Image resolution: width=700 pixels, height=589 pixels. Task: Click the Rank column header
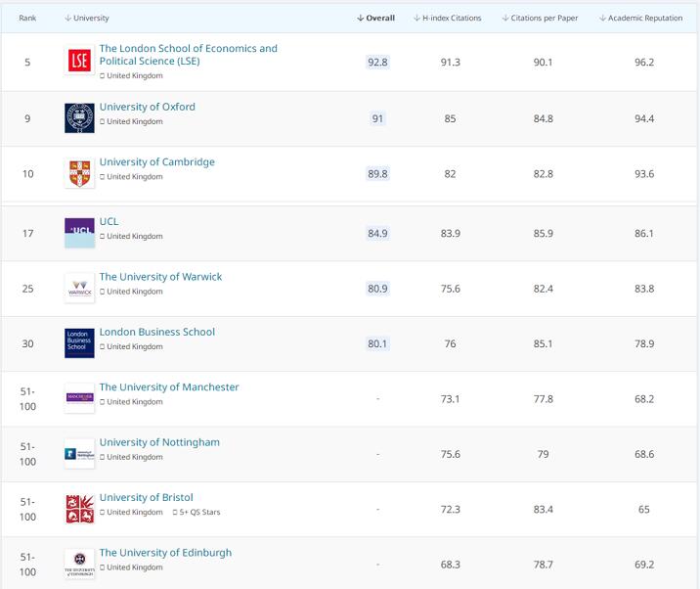click(27, 19)
